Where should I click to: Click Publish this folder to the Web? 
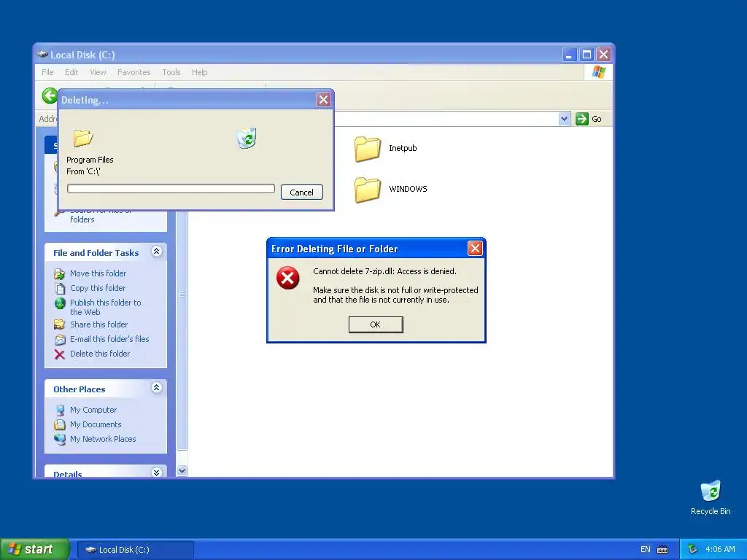coord(106,307)
